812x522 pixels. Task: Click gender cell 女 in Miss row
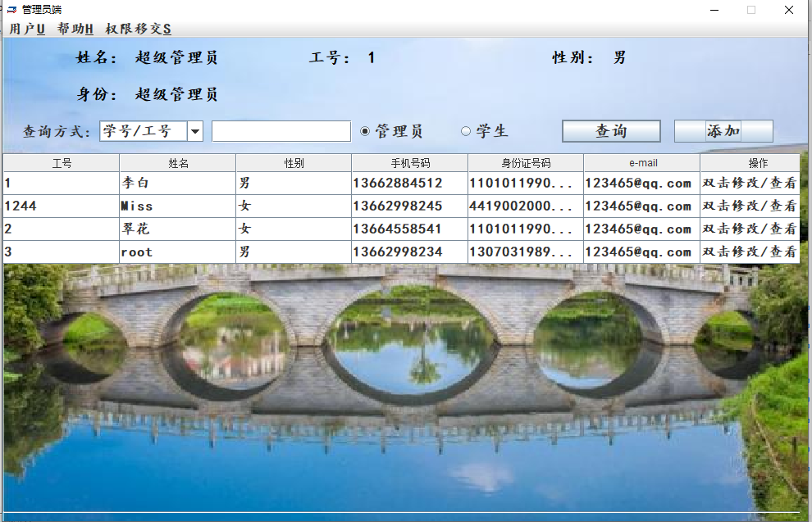[x=294, y=206]
